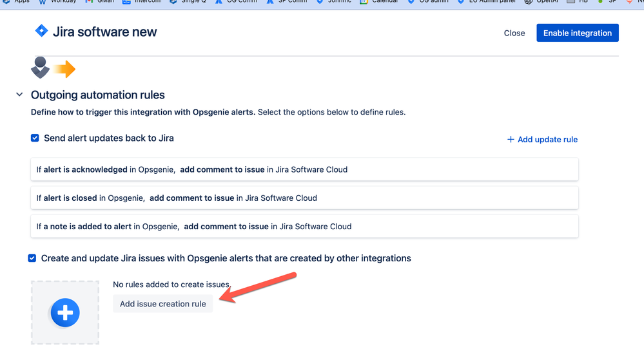Open the OpenAI bookmark in bookmarks bar

pyautogui.click(x=542, y=2)
